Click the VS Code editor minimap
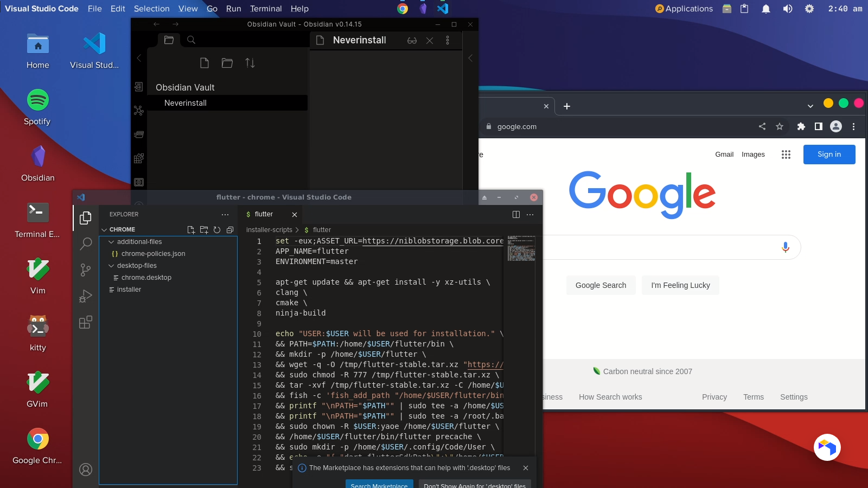Viewport: 868px width, 488px height. click(x=521, y=248)
